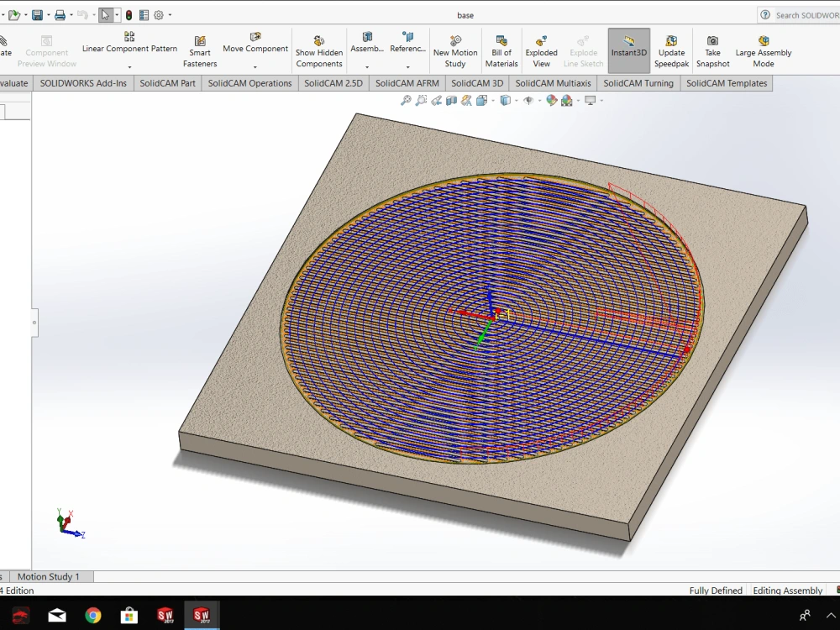Switch to SolidCAM Templates tab
Image resolution: width=840 pixels, height=630 pixels.
(x=727, y=83)
